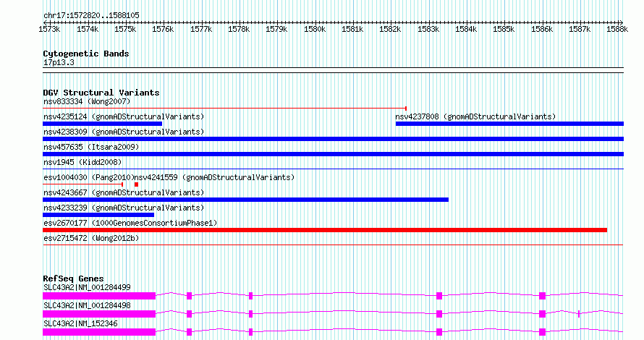The image size is (644, 340).
Task: Open variant nsv4237808 gnomAD label
Action: (475, 116)
